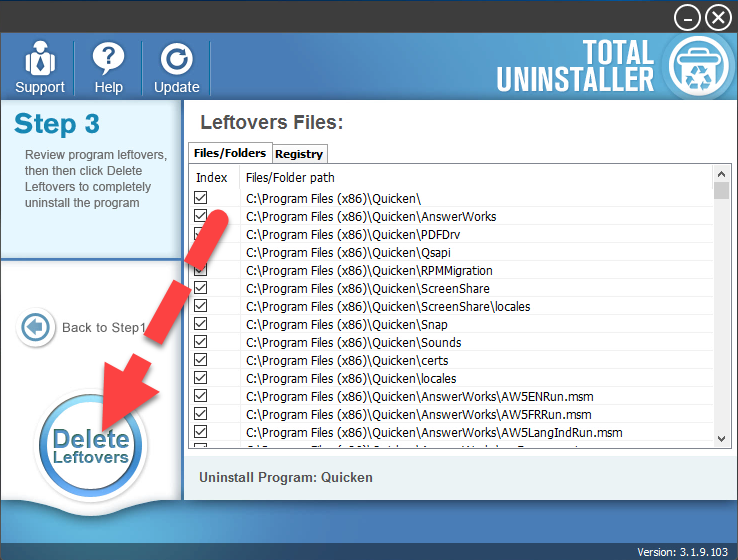Uncheck the AW5ENRun.msm checkbox

pos(201,396)
